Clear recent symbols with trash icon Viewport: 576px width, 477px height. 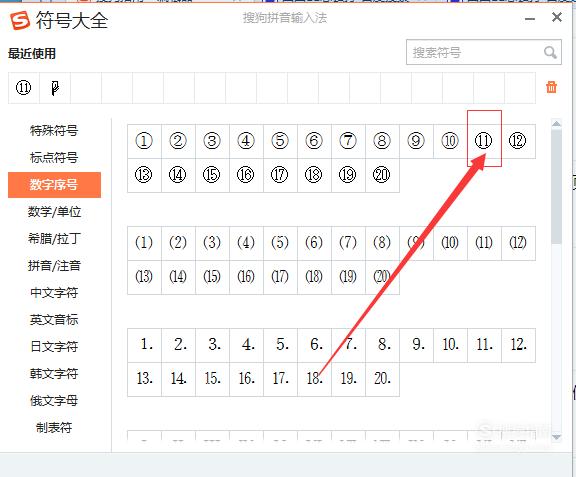click(x=551, y=87)
